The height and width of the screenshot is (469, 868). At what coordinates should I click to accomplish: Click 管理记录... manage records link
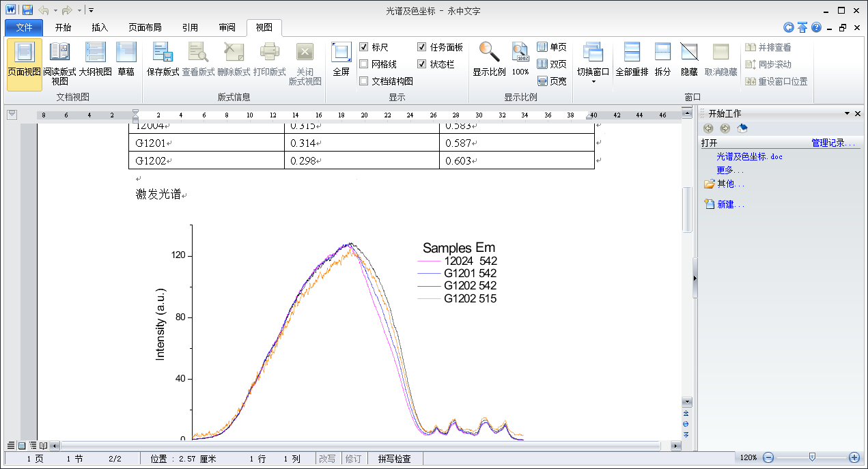[832, 143]
